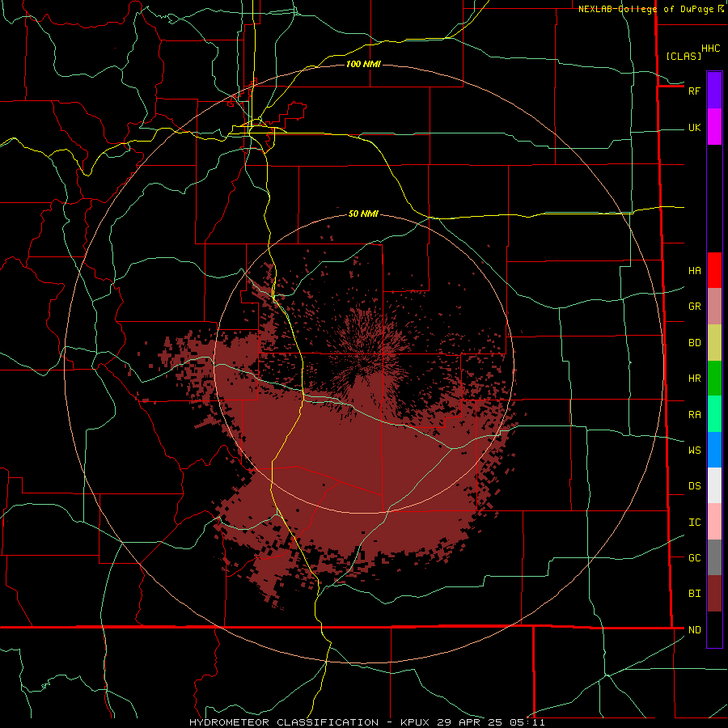Click the HA legend label
The height and width of the screenshot is (728, 728).
[x=694, y=271]
